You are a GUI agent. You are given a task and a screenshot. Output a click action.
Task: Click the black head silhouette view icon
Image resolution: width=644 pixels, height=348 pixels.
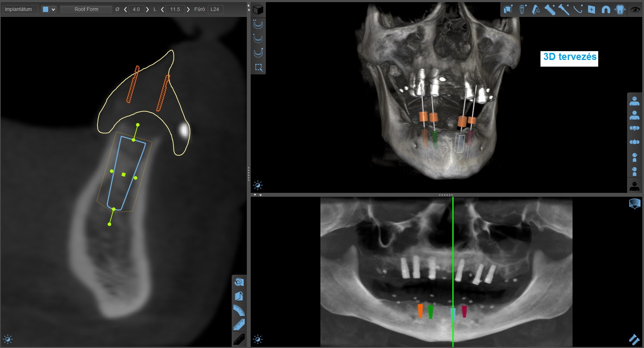click(634, 186)
